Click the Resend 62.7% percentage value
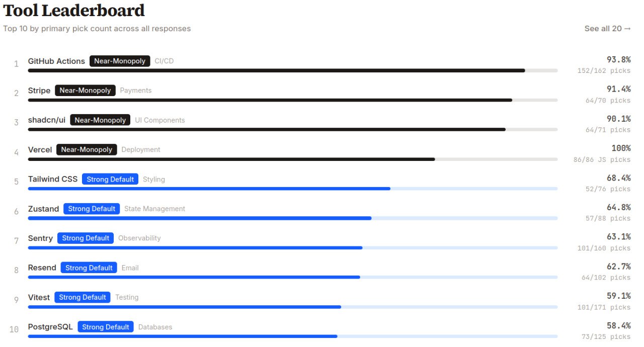The width and height of the screenshot is (644, 347). pyautogui.click(x=618, y=267)
